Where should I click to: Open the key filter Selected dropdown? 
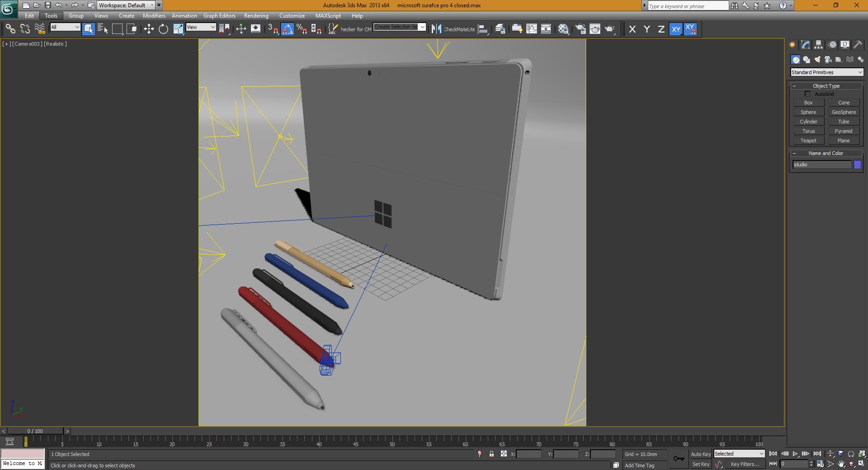pos(739,454)
